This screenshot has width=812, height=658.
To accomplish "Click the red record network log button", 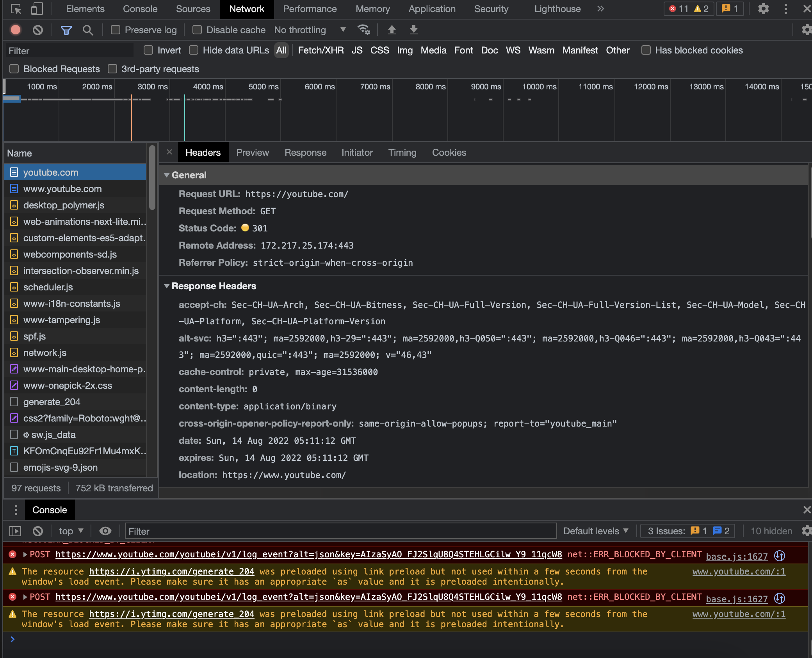I will [16, 30].
